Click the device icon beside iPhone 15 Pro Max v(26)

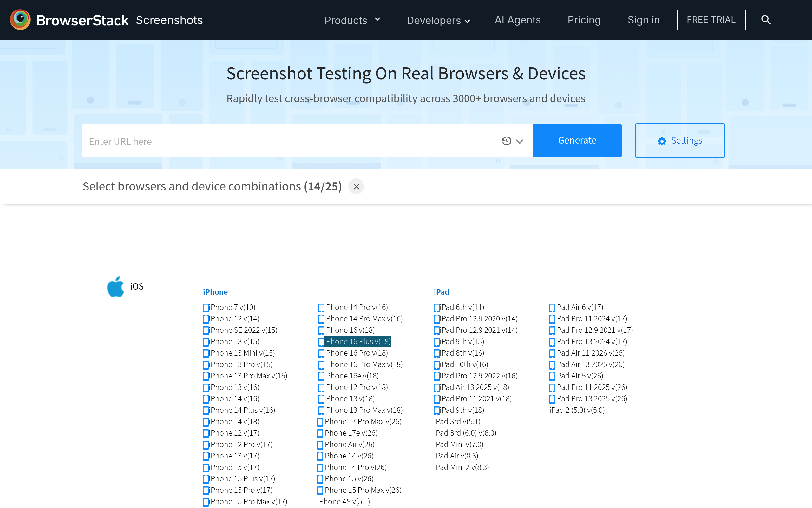point(320,490)
